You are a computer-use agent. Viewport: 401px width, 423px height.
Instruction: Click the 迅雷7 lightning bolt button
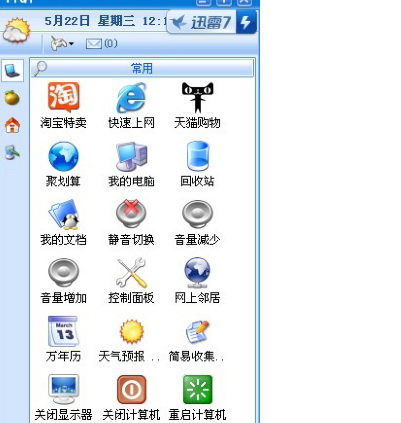(x=246, y=22)
